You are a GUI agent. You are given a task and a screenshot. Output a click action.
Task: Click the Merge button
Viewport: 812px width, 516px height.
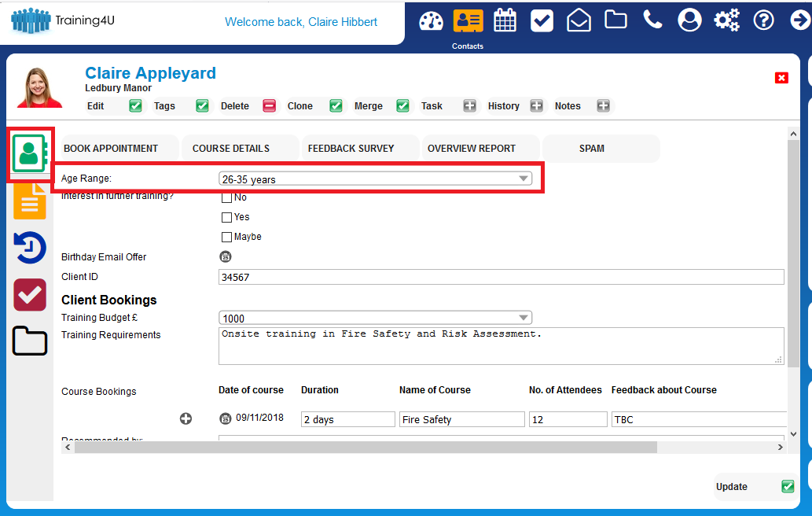[381, 105]
